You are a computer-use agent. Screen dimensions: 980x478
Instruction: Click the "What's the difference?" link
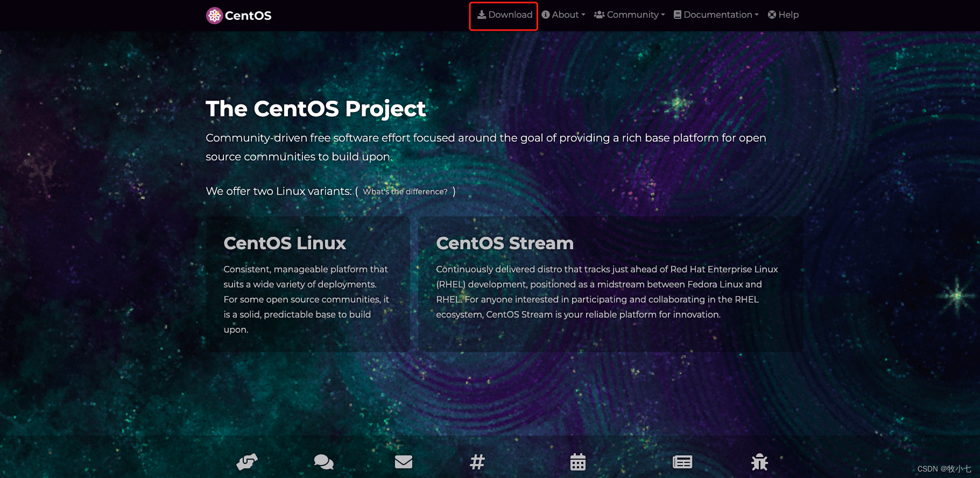[x=405, y=192]
